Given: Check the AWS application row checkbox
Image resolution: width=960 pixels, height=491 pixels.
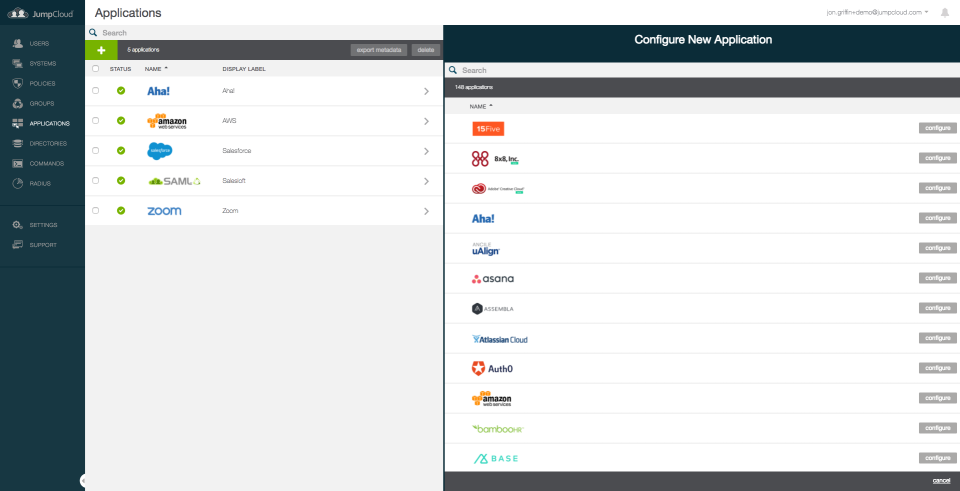Looking at the screenshot, I should pos(96,121).
